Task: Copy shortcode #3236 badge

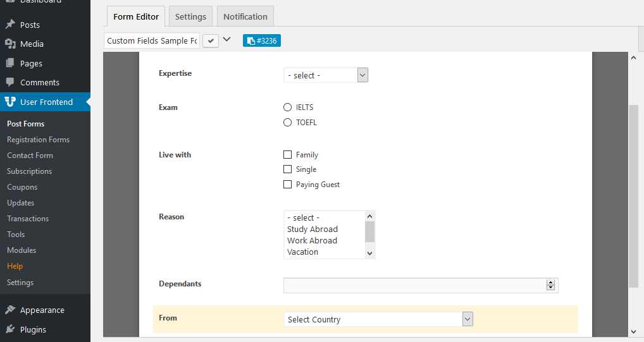Action: (262, 40)
